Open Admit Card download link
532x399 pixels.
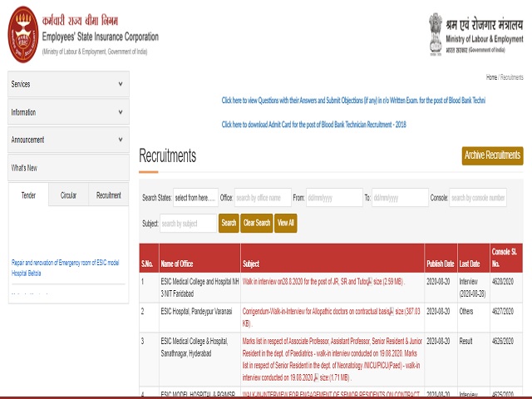point(313,125)
